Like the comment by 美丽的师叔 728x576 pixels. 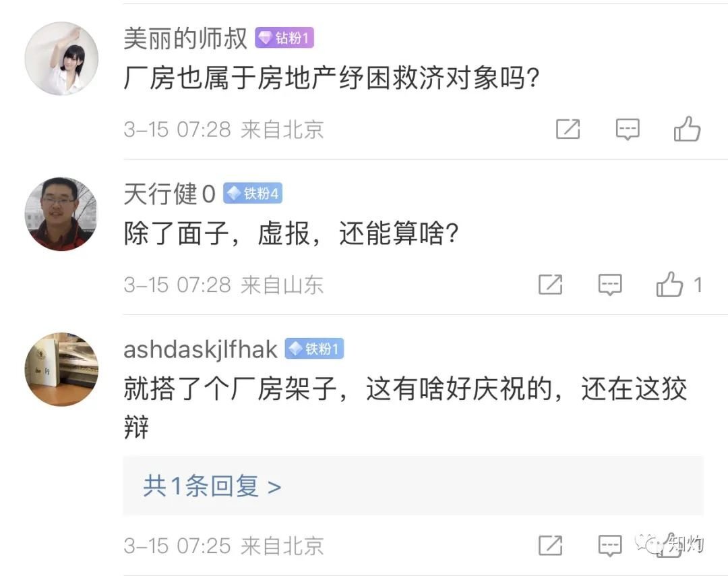coord(687,128)
